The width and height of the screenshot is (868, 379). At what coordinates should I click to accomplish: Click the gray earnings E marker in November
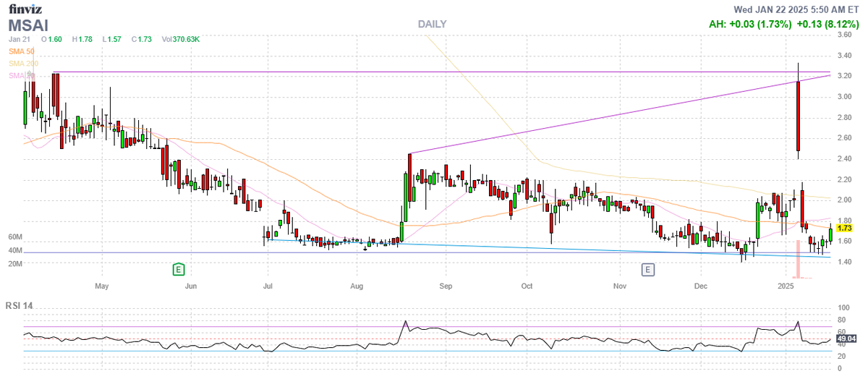coord(649,270)
